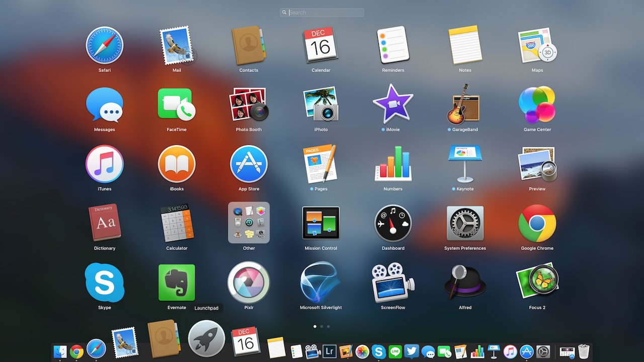
Task: Open ScreenFlow from the Launchpad grid
Action: tap(393, 283)
